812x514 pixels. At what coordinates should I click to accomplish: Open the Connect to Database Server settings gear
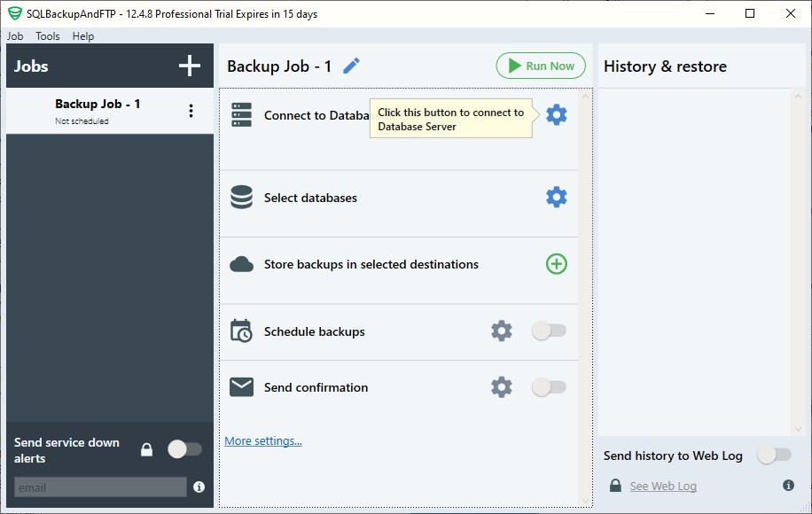[x=557, y=113]
